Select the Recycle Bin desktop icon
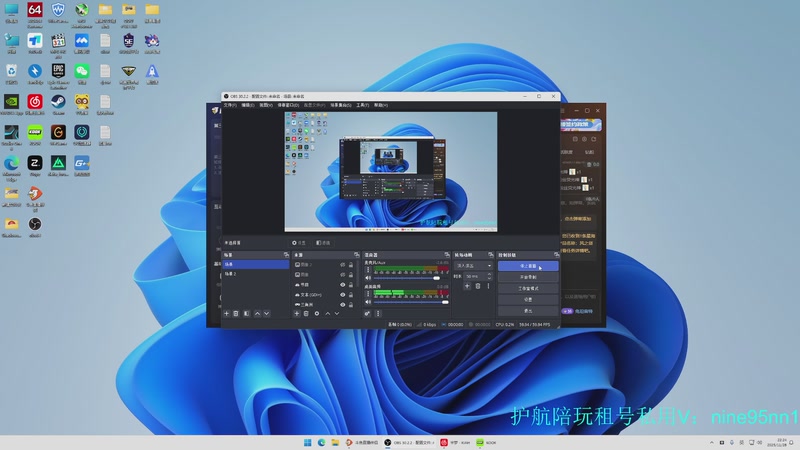Screen dimensions: 800x450 11,74
